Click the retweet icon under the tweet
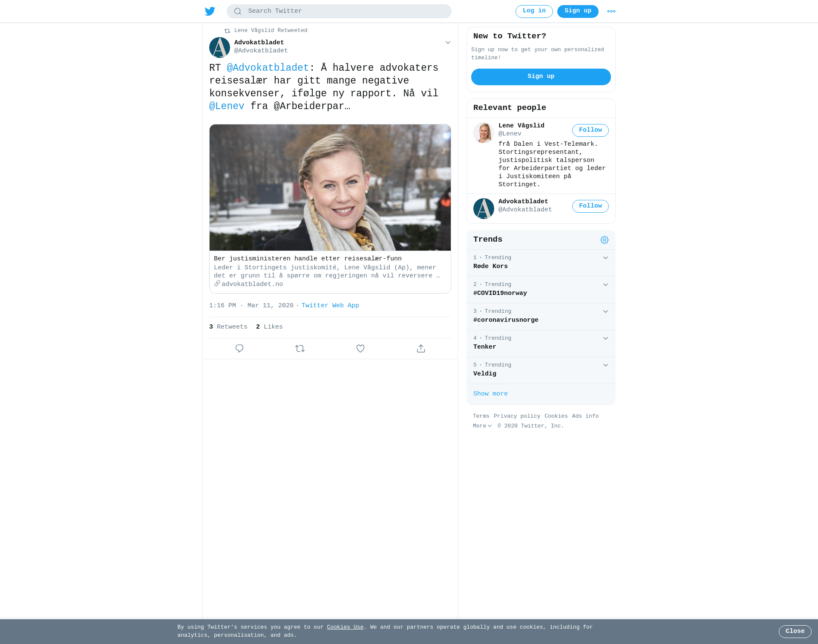The width and height of the screenshot is (818, 644). 300,349
